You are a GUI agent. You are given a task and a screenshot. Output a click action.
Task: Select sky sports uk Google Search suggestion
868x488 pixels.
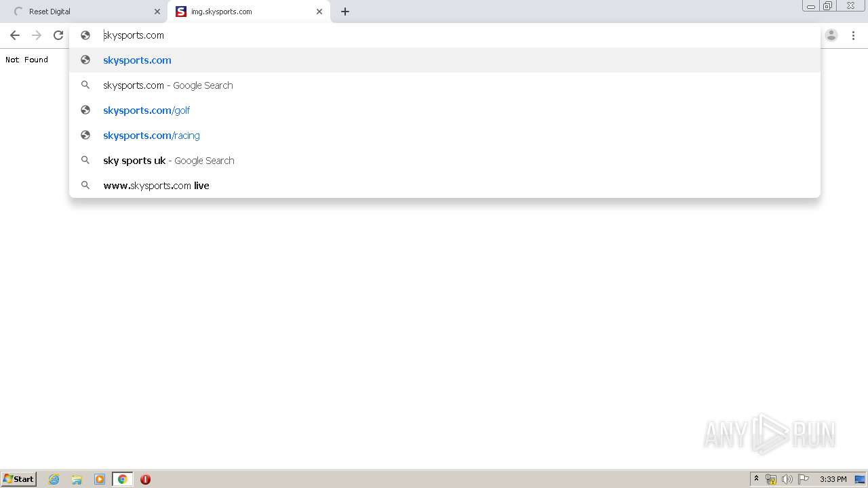445,161
